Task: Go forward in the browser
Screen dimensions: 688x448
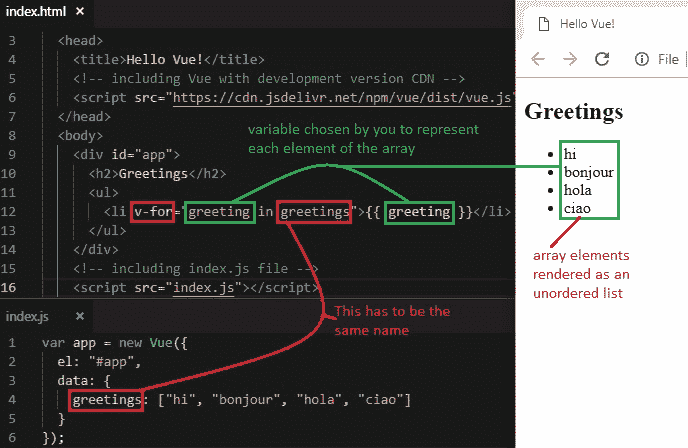Action: [x=570, y=59]
